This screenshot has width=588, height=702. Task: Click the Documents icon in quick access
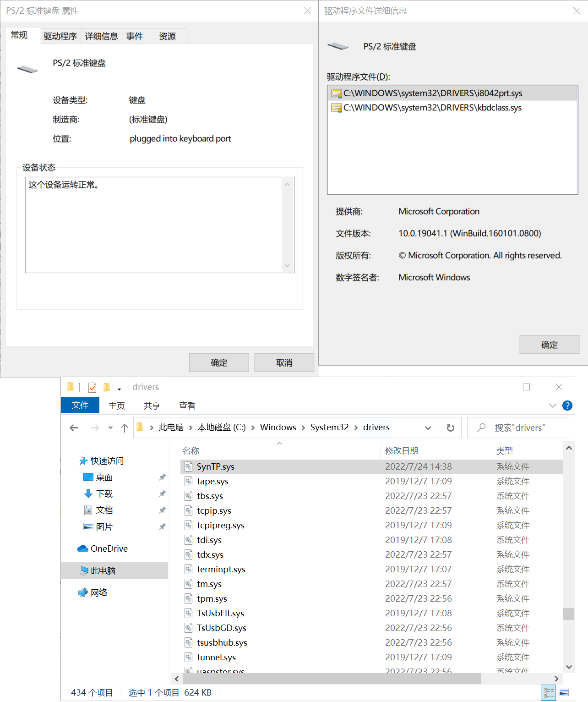coord(88,510)
